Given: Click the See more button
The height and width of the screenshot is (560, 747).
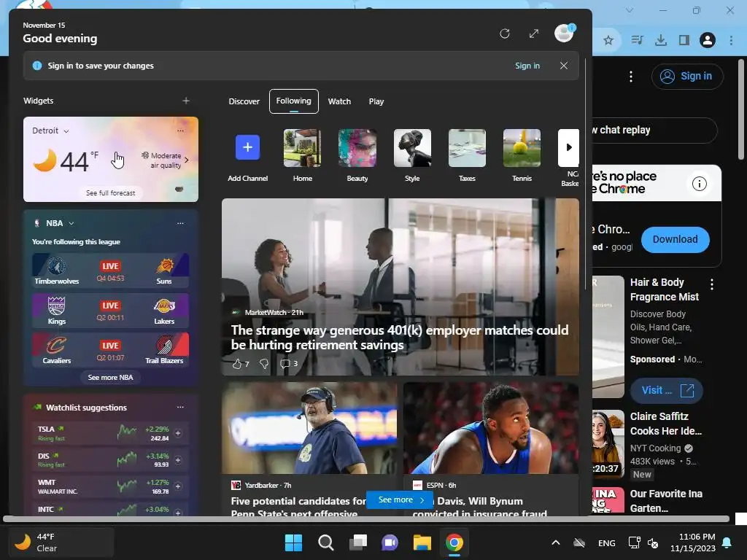Looking at the screenshot, I should pos(400,500).
